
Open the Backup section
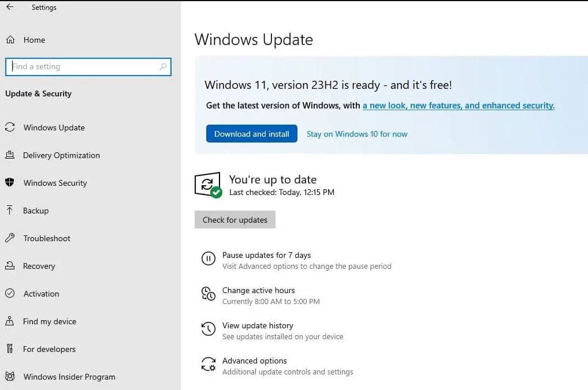36,211
